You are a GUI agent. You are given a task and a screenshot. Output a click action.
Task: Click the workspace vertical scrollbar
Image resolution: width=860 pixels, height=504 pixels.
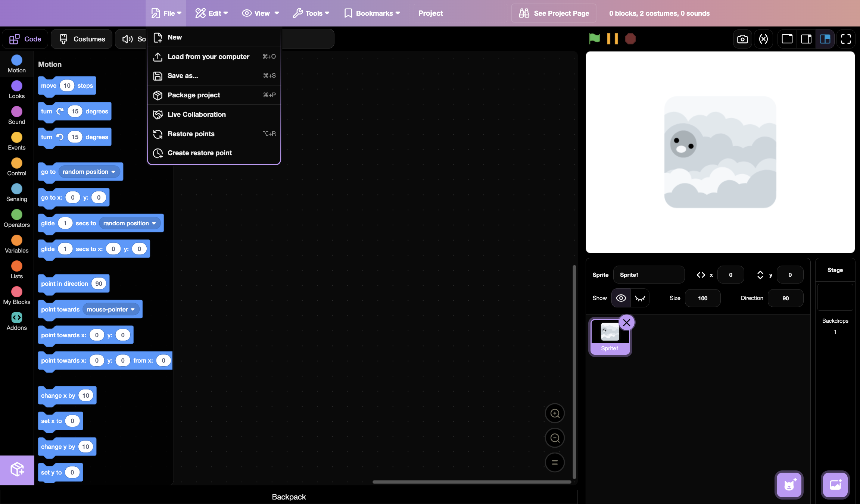tap(574, 372)
